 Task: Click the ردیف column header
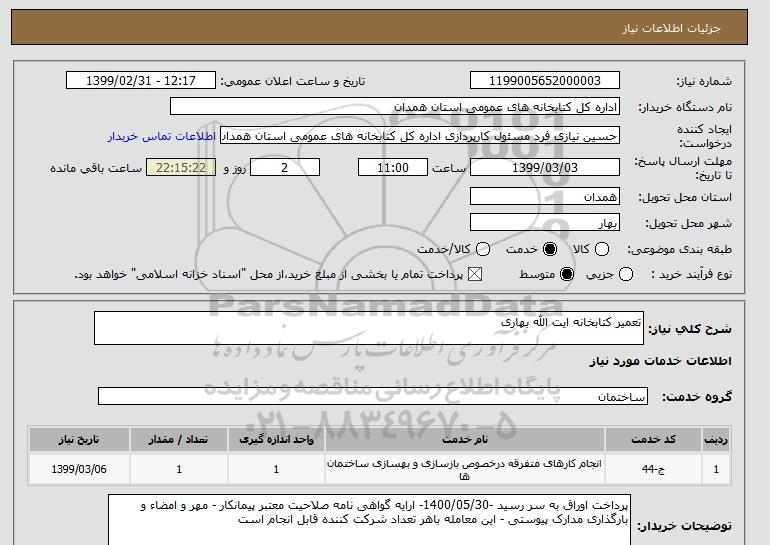click(x=716, y=439)
